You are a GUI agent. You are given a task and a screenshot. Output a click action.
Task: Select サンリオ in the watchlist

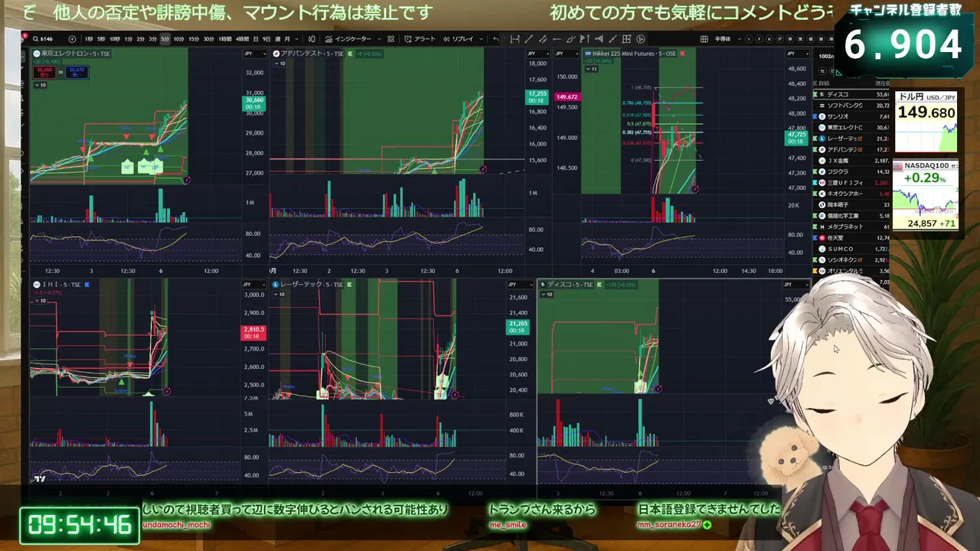point(851,116)
